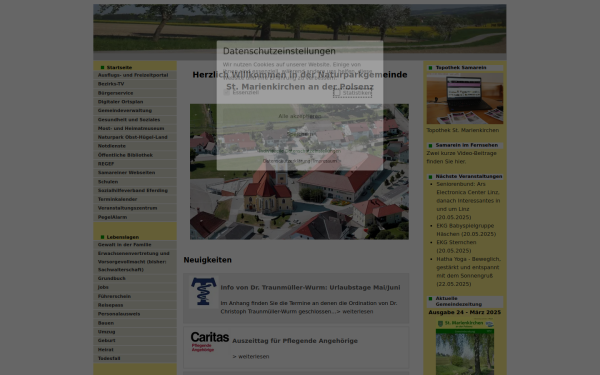
Task: Open EKG Babyspielgruppe Häschen event
Action: click(466, 230)
